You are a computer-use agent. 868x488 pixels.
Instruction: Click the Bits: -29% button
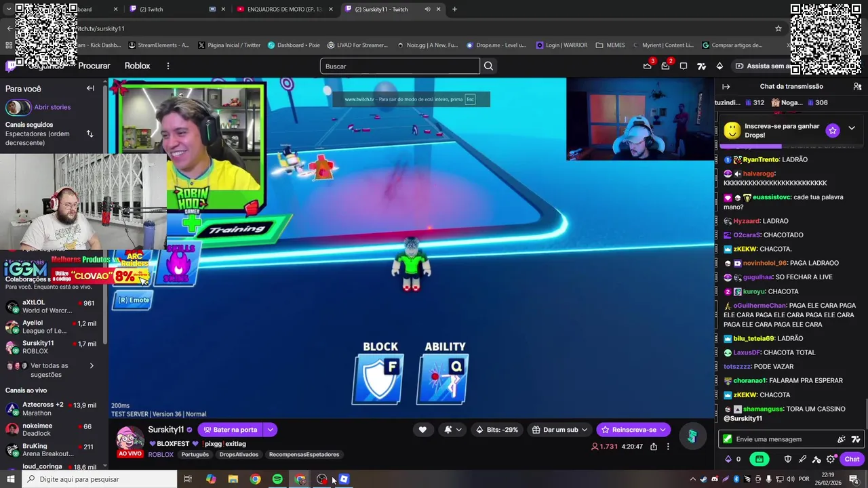[497, 430]
